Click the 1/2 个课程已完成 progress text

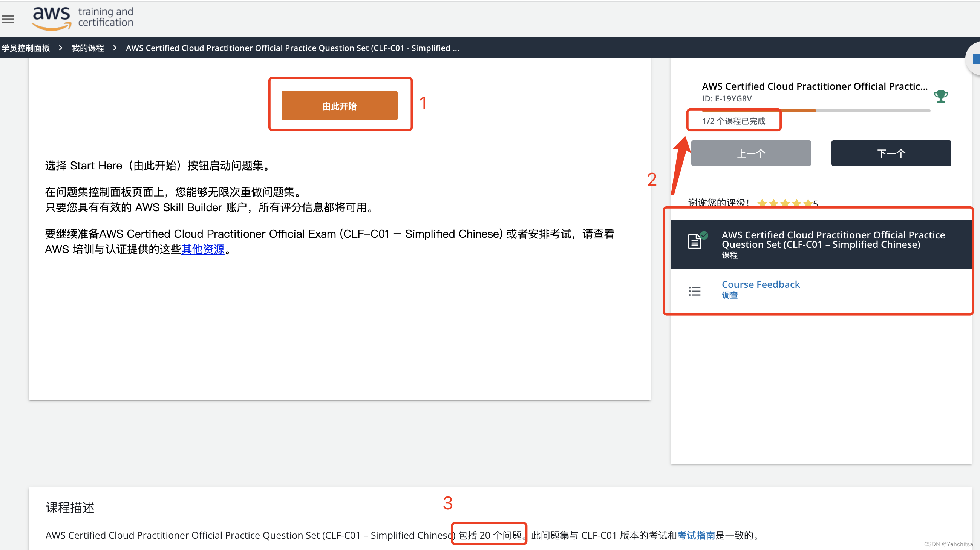(x=733, y=121)
